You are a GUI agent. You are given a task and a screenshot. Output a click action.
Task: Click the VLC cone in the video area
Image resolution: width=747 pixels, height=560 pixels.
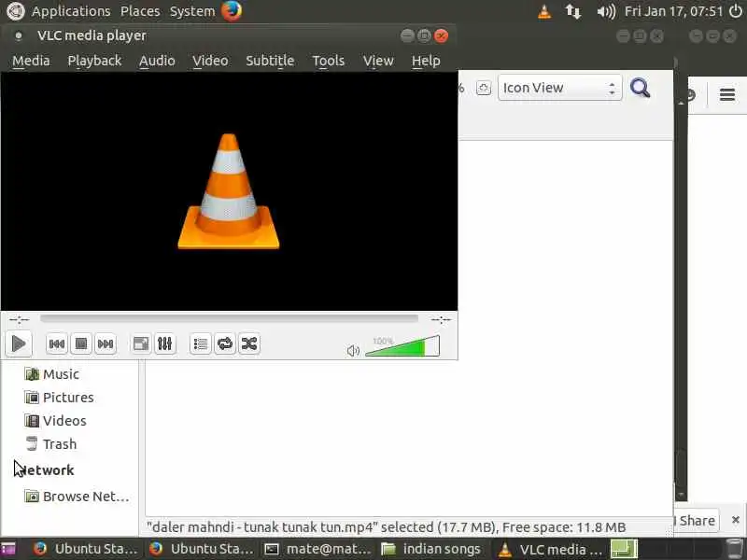pyautogui.click(x=229, y=191)
